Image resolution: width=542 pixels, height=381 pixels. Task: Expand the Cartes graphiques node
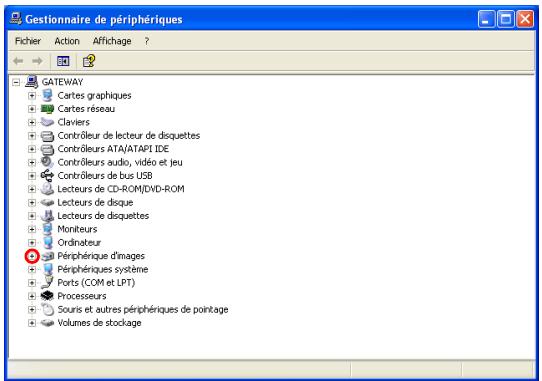click(x=32, y=95)
